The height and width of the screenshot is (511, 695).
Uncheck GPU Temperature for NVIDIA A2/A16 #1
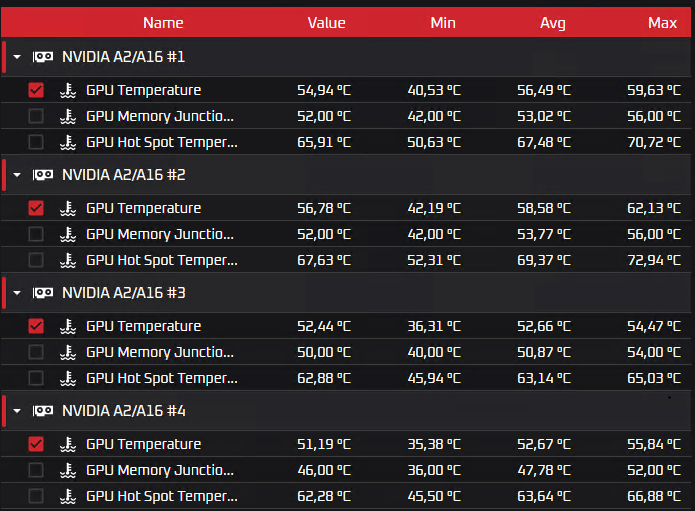click(36, 90)
